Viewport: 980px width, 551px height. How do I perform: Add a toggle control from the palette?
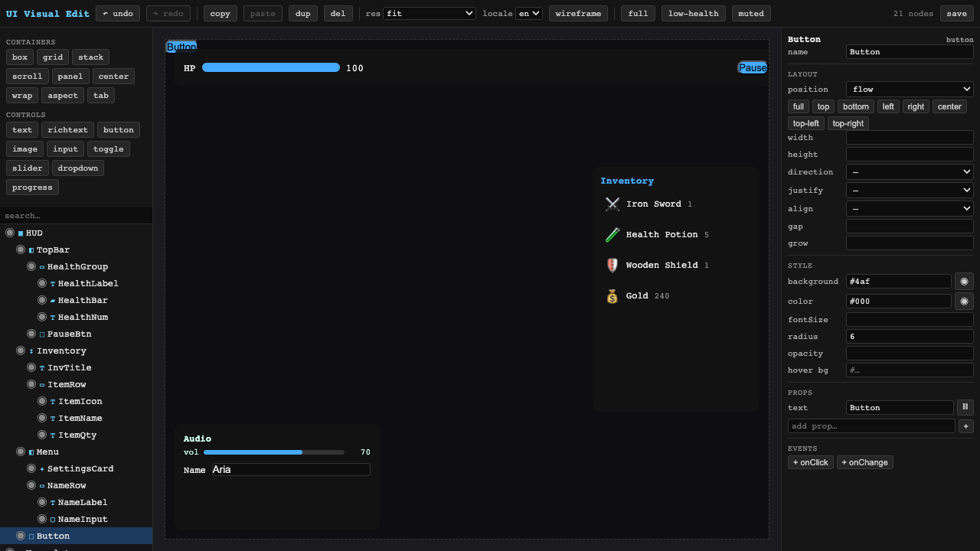pyautogui.click(x=109, y=149)
